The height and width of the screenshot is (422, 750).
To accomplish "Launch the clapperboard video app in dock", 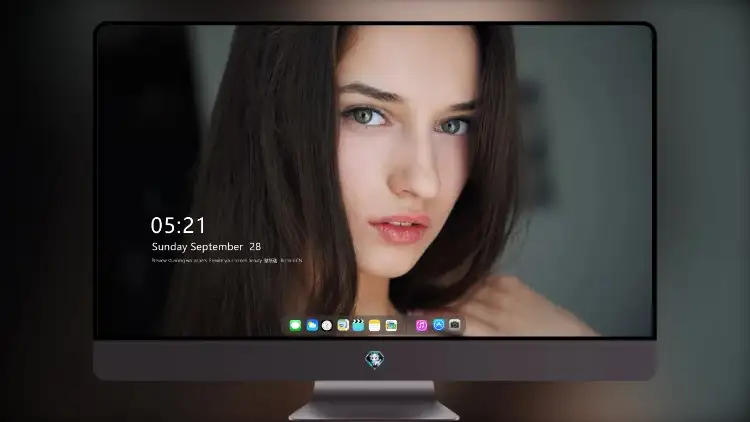I will click(358, 325).
